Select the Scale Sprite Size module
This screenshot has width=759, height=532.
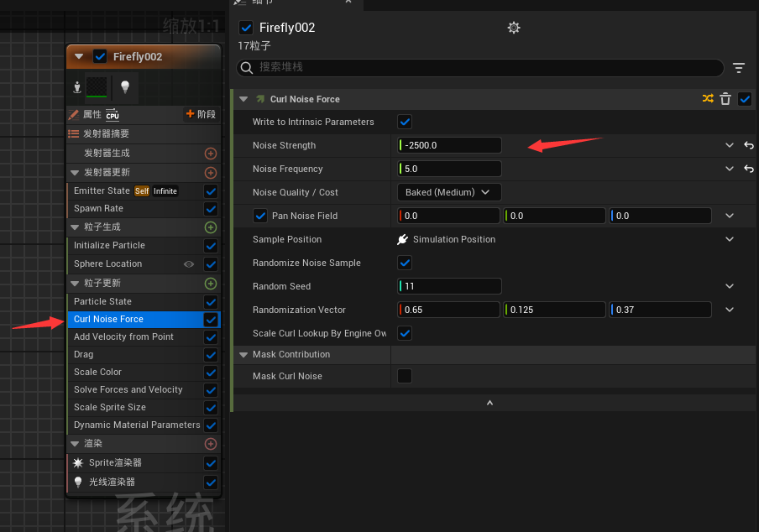click(144, 408)
